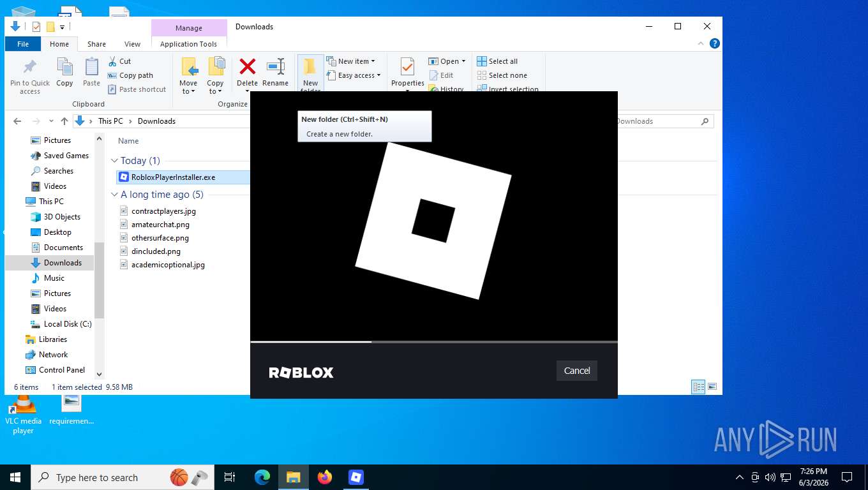This screenshot has width=868, height=490.
Task: Click the Copy icon in Clipboard group
Action: (x=64, y=66)
